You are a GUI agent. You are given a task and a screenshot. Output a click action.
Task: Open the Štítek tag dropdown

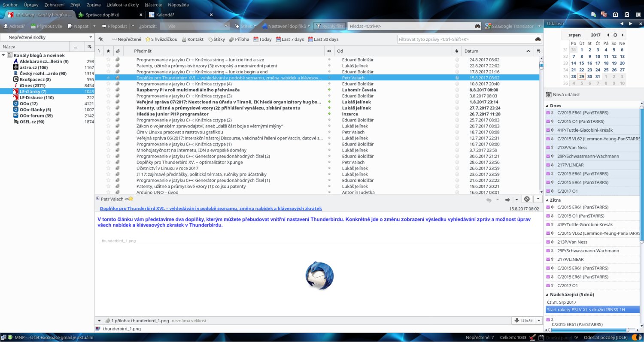(246, 26)
